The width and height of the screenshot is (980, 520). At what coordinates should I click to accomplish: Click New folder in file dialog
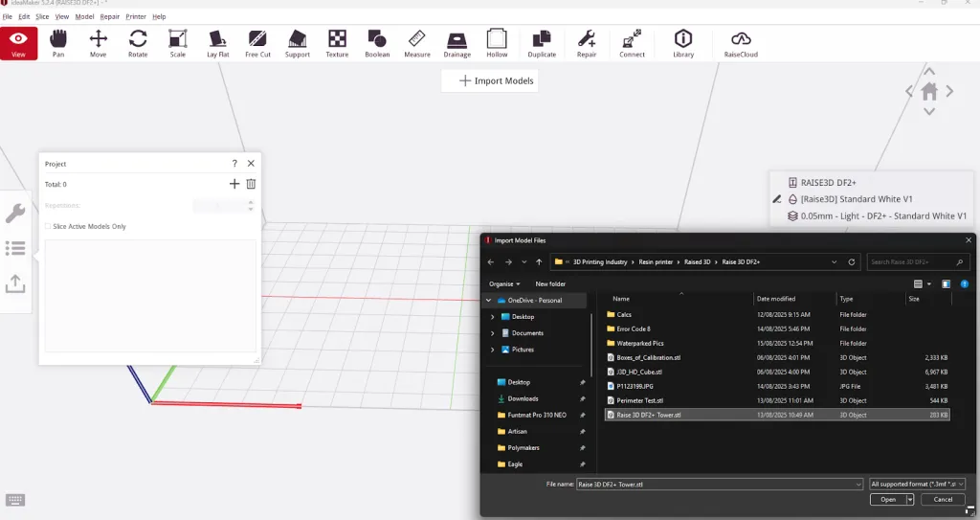tap(550, 283)
